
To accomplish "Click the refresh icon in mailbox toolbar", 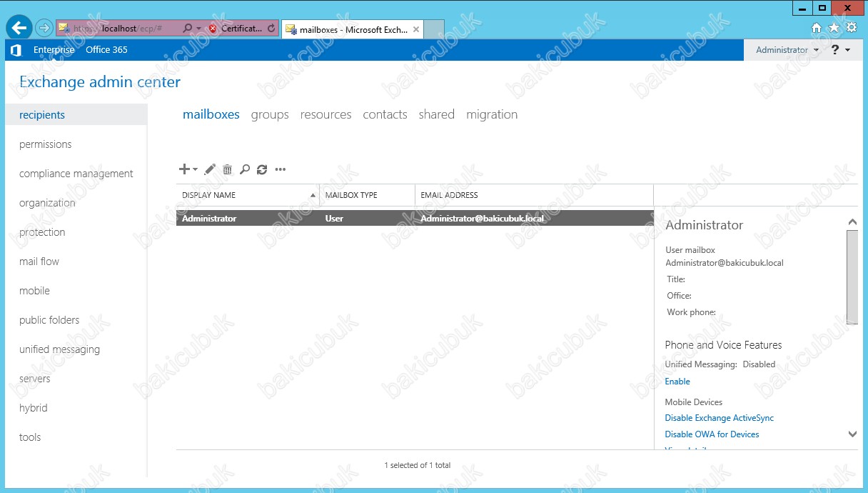I will click(262, 169).
